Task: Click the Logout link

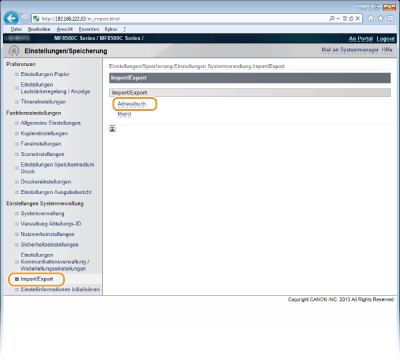Action: 386,39
